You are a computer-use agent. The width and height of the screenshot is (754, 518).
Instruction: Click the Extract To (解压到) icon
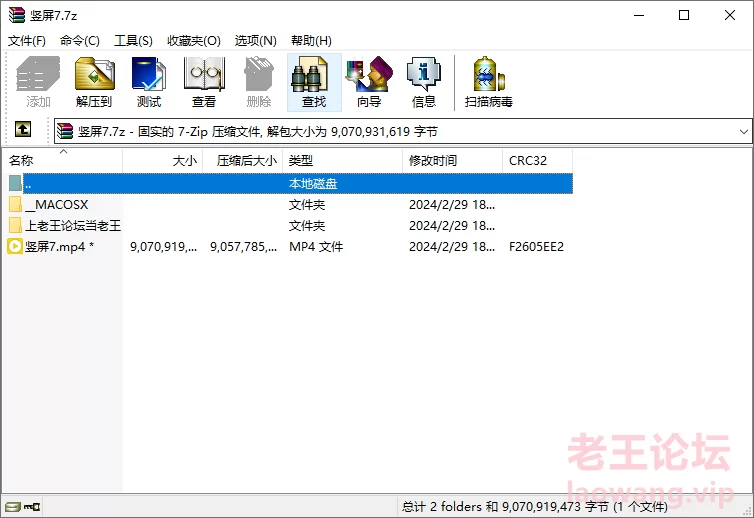pyautogui.click(x=94, y=82)
